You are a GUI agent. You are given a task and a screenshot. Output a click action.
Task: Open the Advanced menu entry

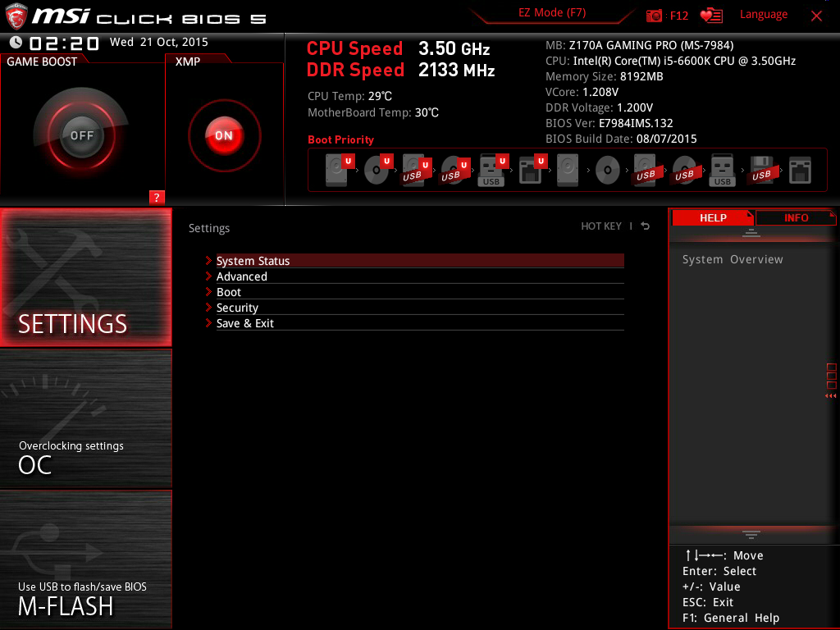point(420,276)
